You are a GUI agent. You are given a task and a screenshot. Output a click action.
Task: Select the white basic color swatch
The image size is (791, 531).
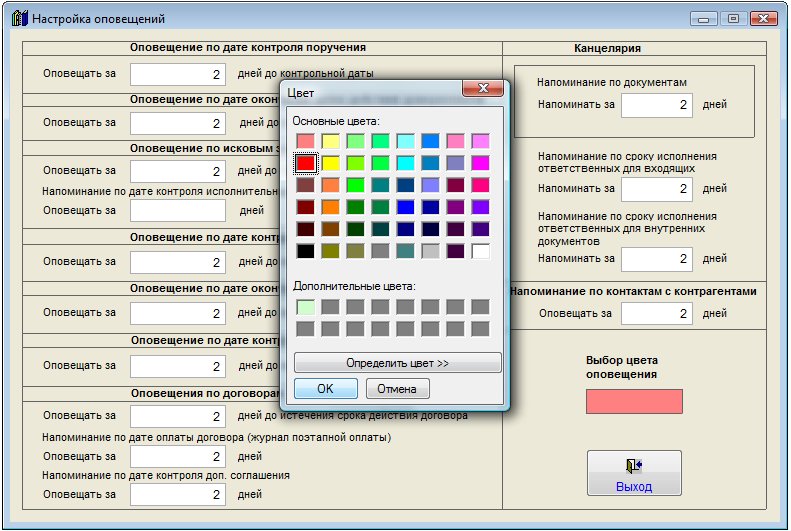tap(480, 251)
